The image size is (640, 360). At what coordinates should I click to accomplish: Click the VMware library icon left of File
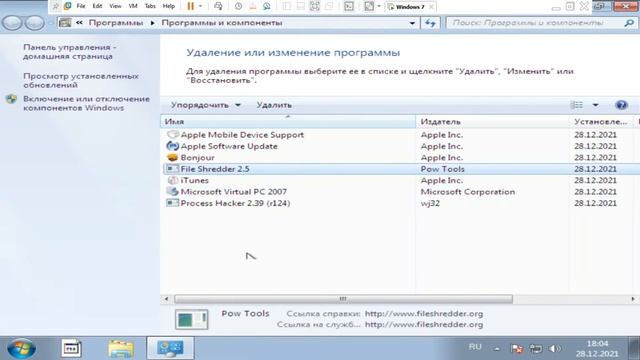click(67, 6)
